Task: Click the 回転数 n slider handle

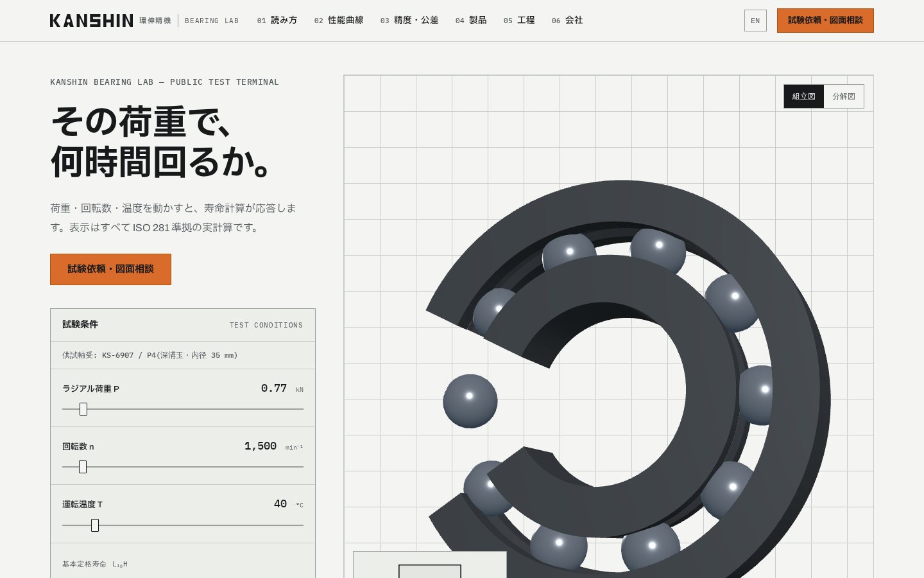Action: coord(83,467)
